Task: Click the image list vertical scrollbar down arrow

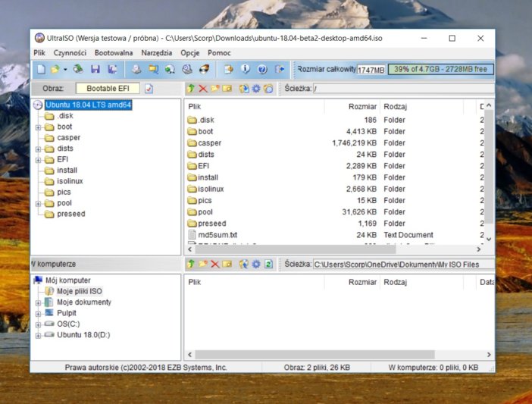Action: [x=489, y=240]
